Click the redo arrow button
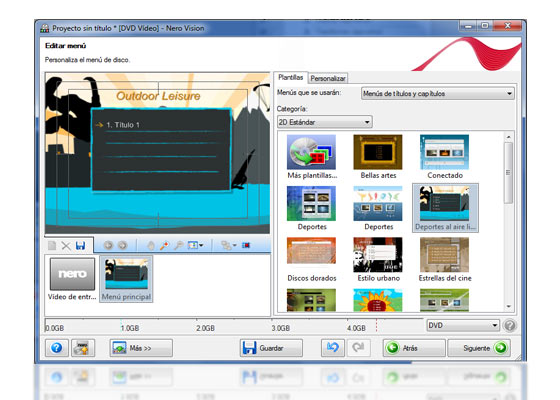The width and height of the screenshot is (560, 400). [358, 348]
